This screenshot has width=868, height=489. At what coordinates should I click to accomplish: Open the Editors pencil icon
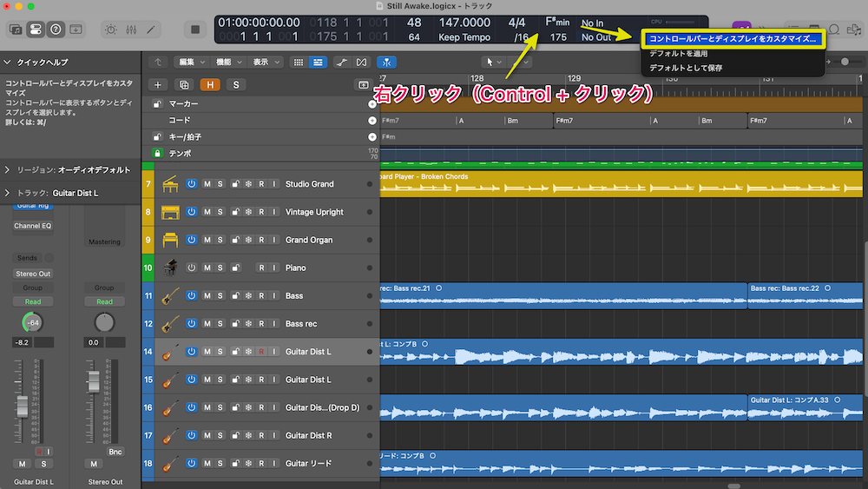151,29
